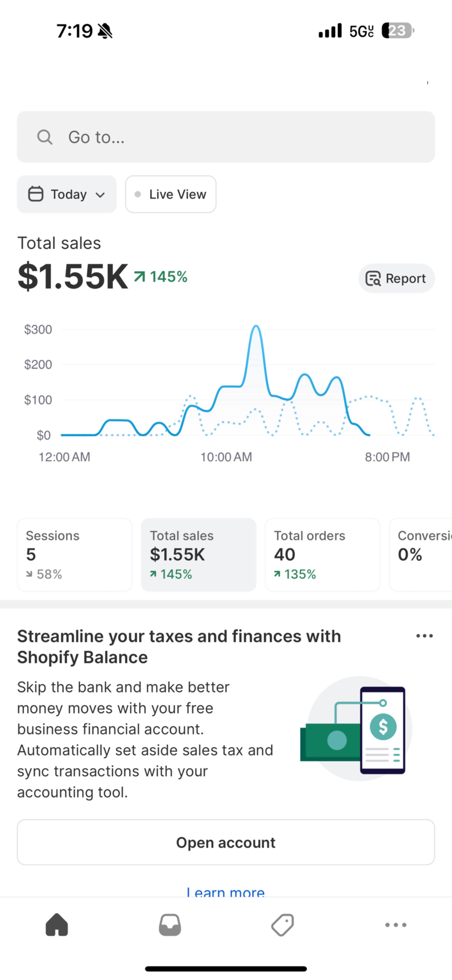Toggle Live View mode
The image size is (452, 980).
click(x=171, y=194)
